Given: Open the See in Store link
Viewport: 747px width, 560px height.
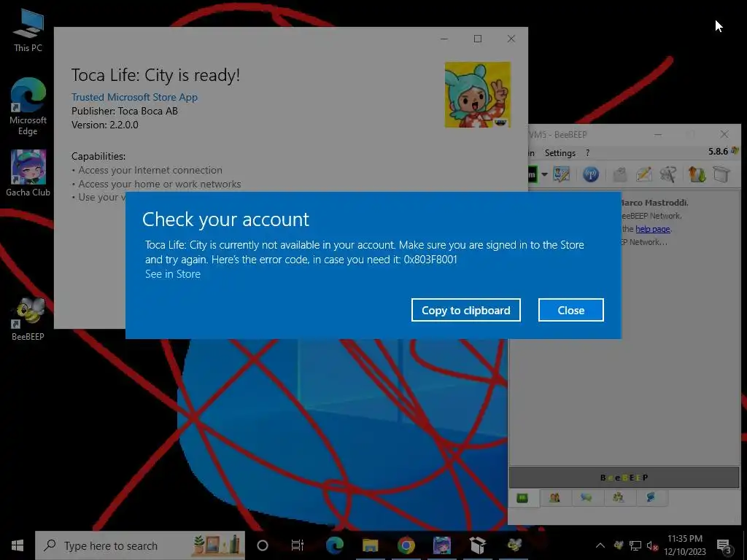Looking at the screenshot, I should (173, 274).
